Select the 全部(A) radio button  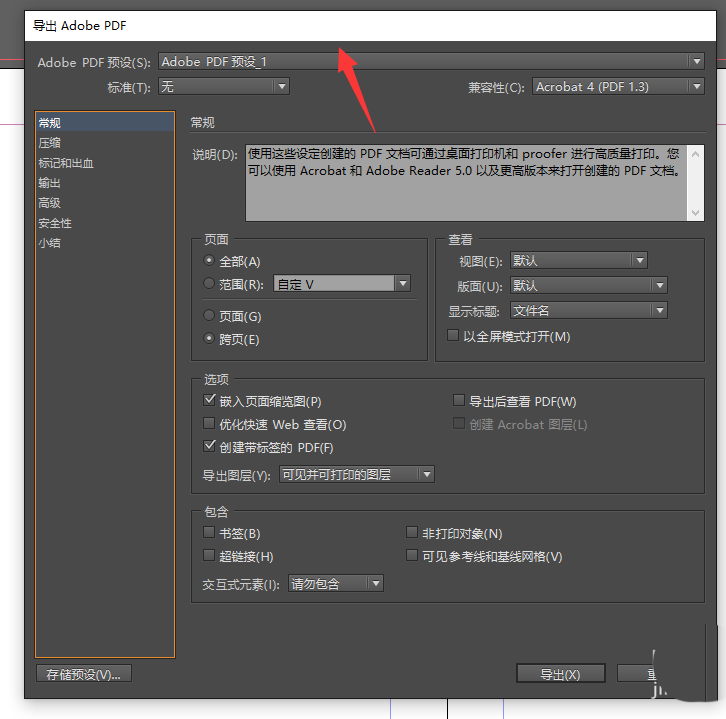(x=209, y=261)
